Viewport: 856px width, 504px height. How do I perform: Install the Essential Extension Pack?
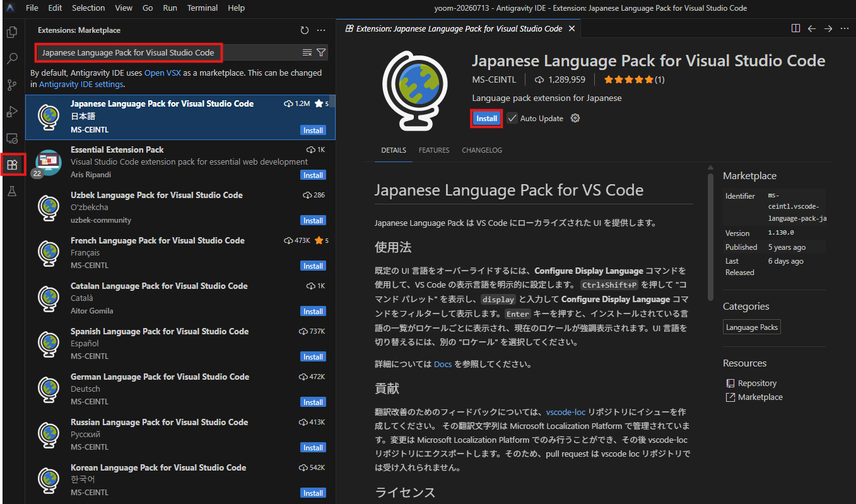coord(313,175)
